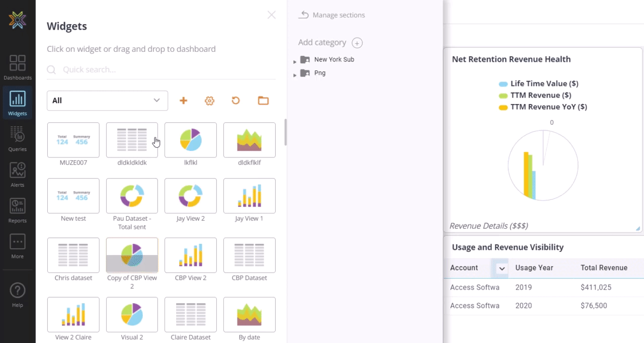Screen dimensions: 644x343
Task: Click the Quick search field
Action: (166, 69)
